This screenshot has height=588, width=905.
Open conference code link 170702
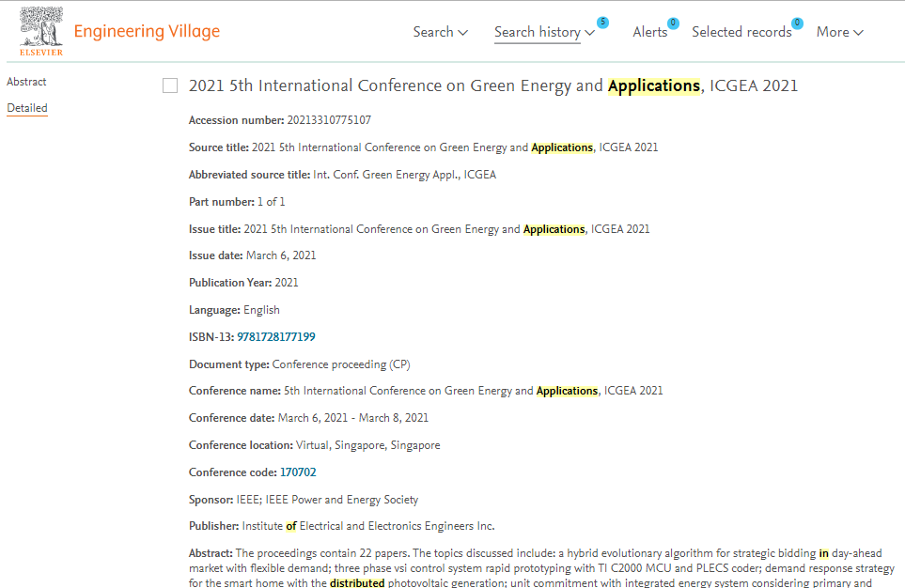click(x=298, y=472)
